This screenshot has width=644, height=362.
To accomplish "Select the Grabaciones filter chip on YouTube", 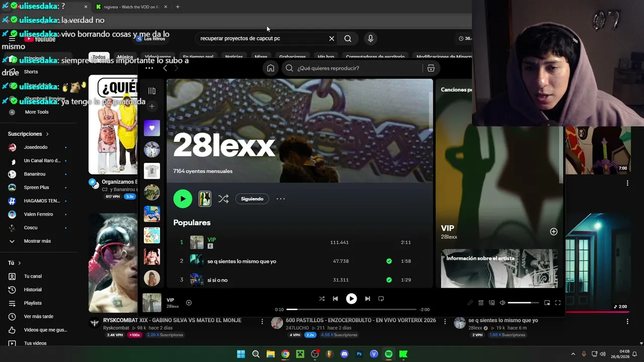I will [292, 57].
